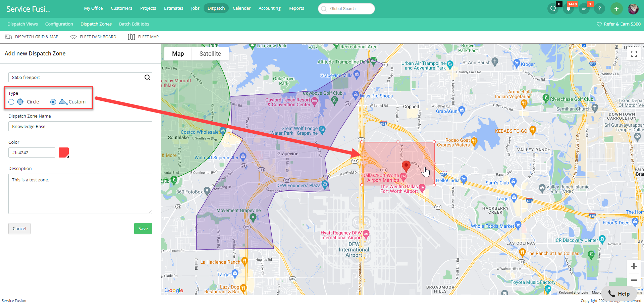Click the DFW Founders' Plaza marker
644x306 pixels.
point(325,184)
